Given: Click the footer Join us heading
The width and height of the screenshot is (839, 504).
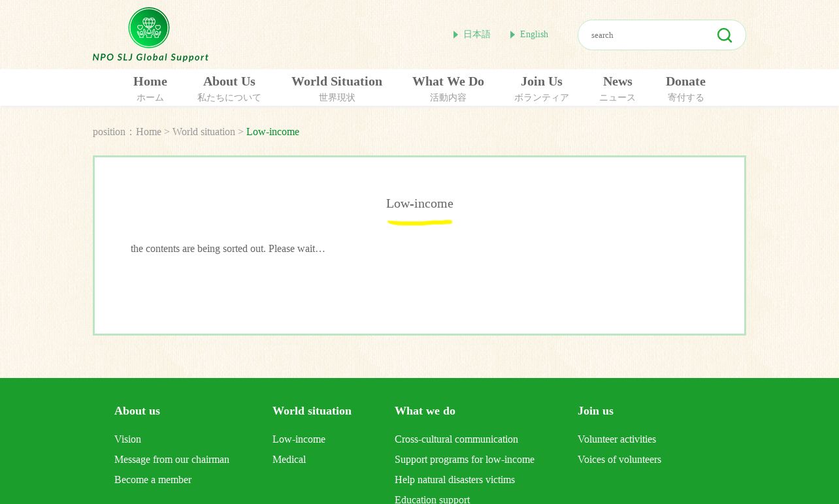Looking at the screenshot, I should (595, 411).
